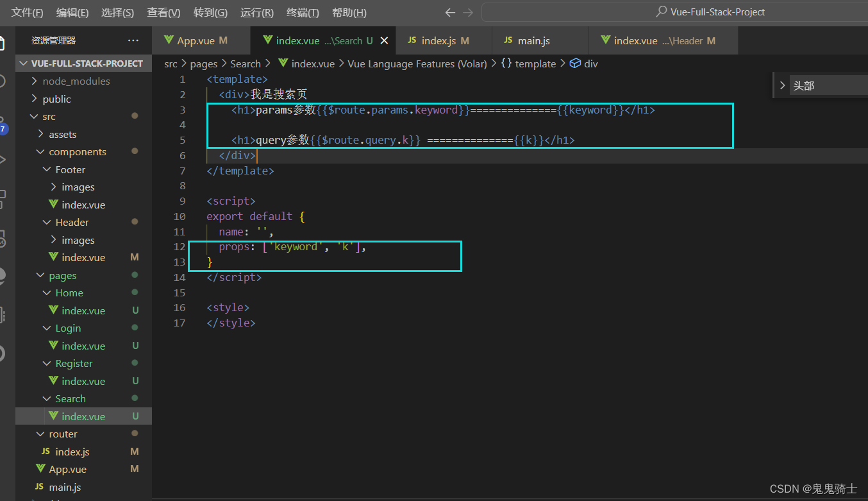Click the pages breadcrumb
Viewport: 868px width, 501px height.
pos(204,64)
